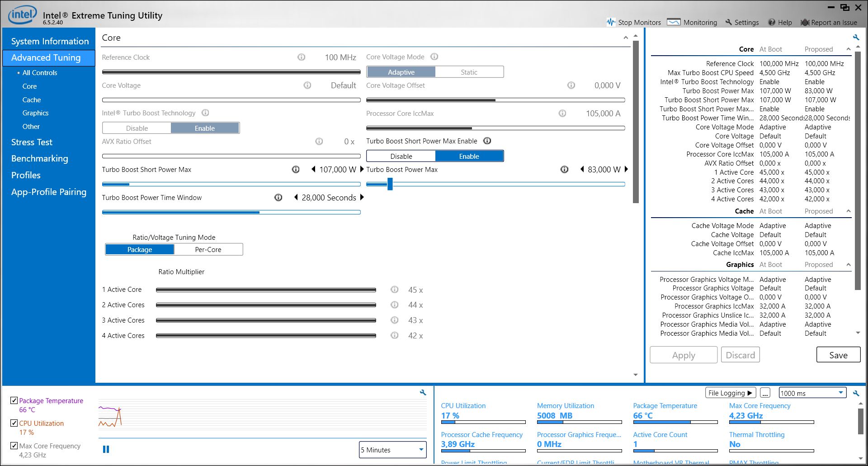
Task: Open the Stress Test section
Action: [x=32, y=142]
